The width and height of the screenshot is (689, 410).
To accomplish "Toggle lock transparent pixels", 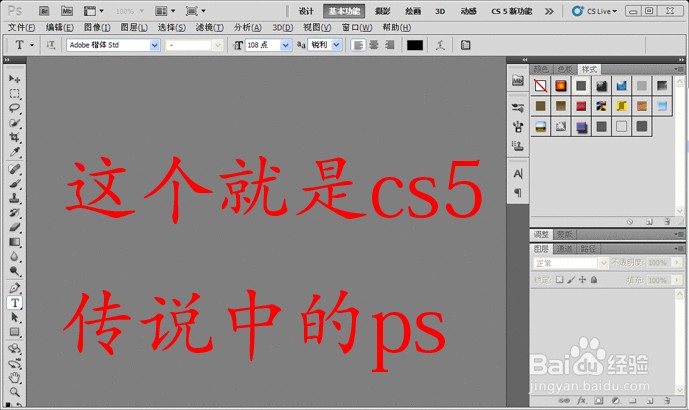I will pos(559,279).
